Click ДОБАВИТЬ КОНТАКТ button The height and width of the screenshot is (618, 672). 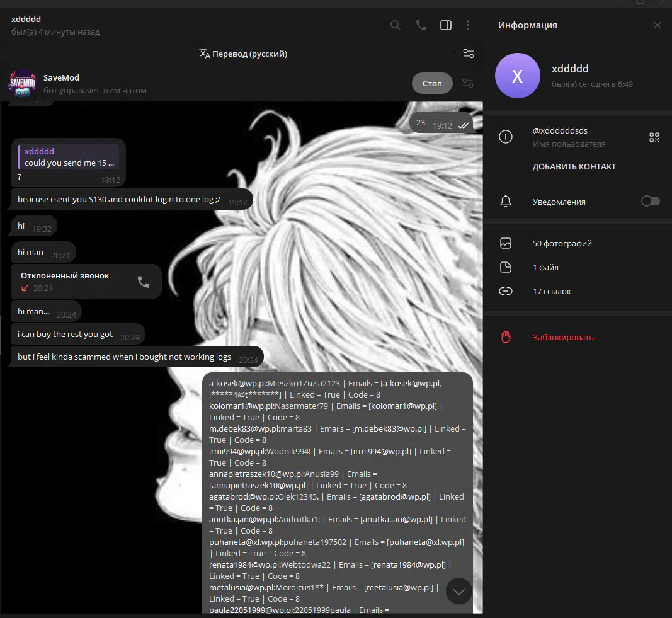point(574,167)
